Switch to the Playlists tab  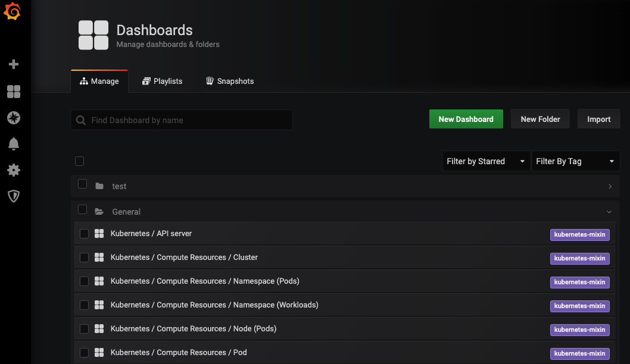tap(163, 81)
